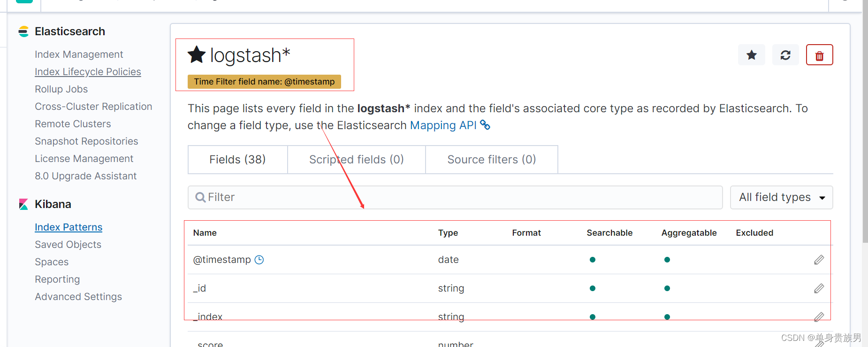Open Reporting page
The width and height of the screenshot is (868, 347).
57,279
